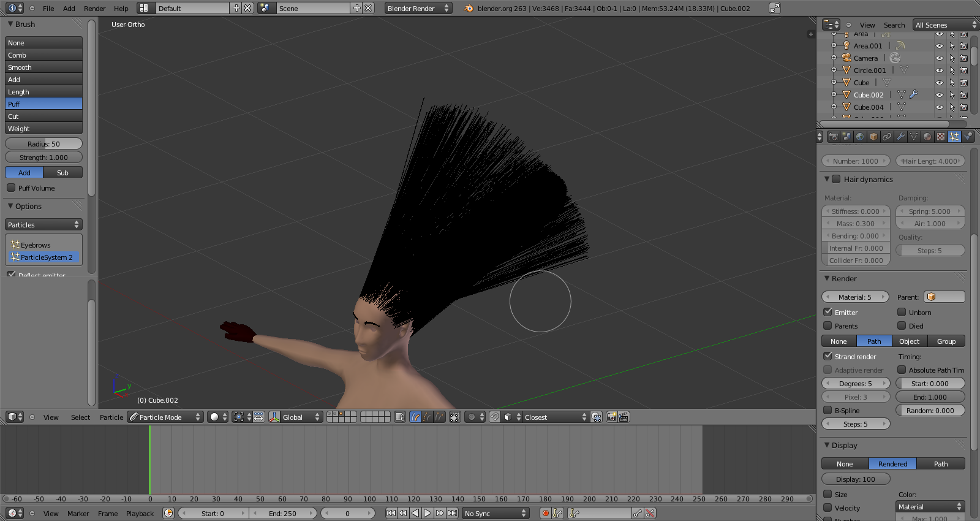Open the Global orientation dropdown

click(301, 417)
